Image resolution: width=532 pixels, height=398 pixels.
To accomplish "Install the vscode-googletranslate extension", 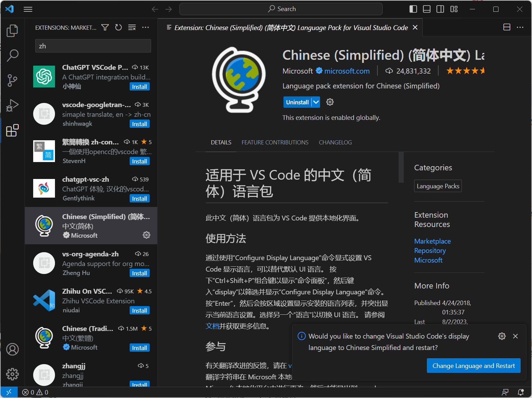I will [140, 124].
